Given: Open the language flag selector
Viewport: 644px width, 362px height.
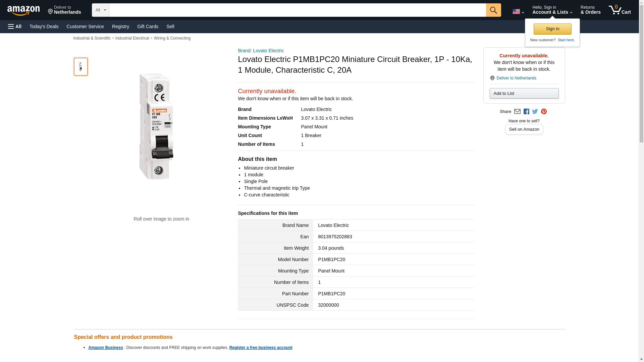Looking at the screenshot, I should click(518, 11).
